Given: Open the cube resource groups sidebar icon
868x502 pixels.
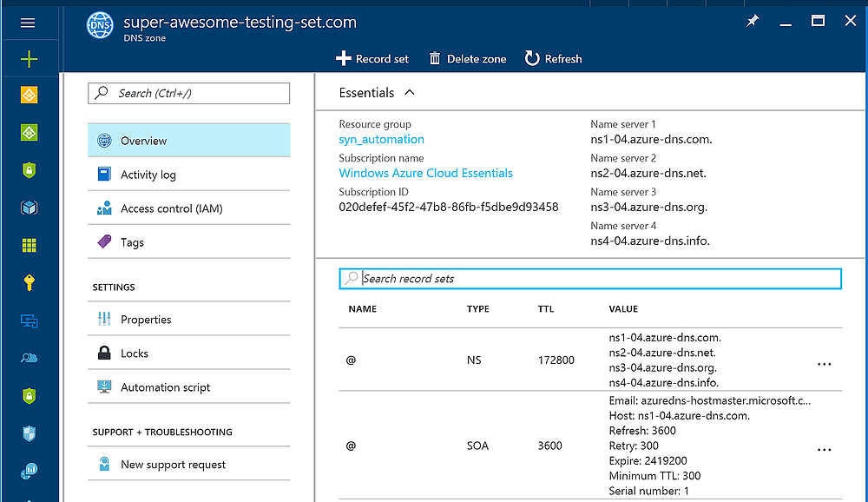Looking at the screenshot, I should point(29,208).
